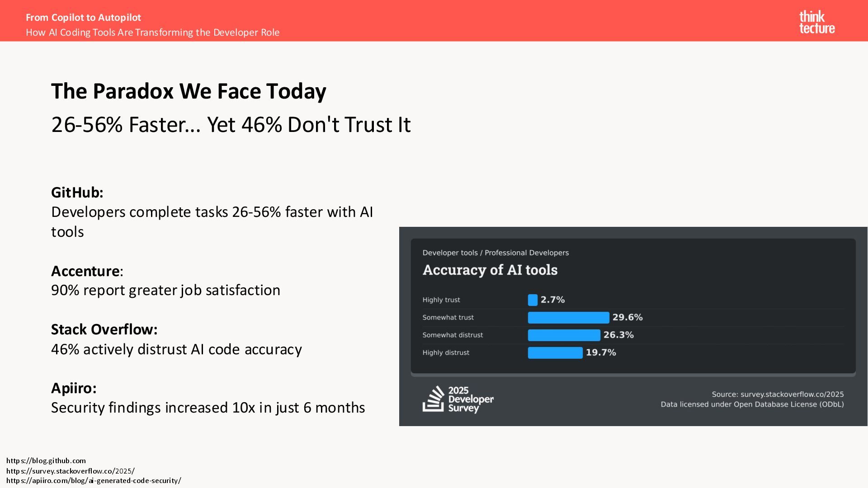Select the '26-56% Faster' subtitle line
868x488 pixels.
pyautogui.click(x=231, y=125)
